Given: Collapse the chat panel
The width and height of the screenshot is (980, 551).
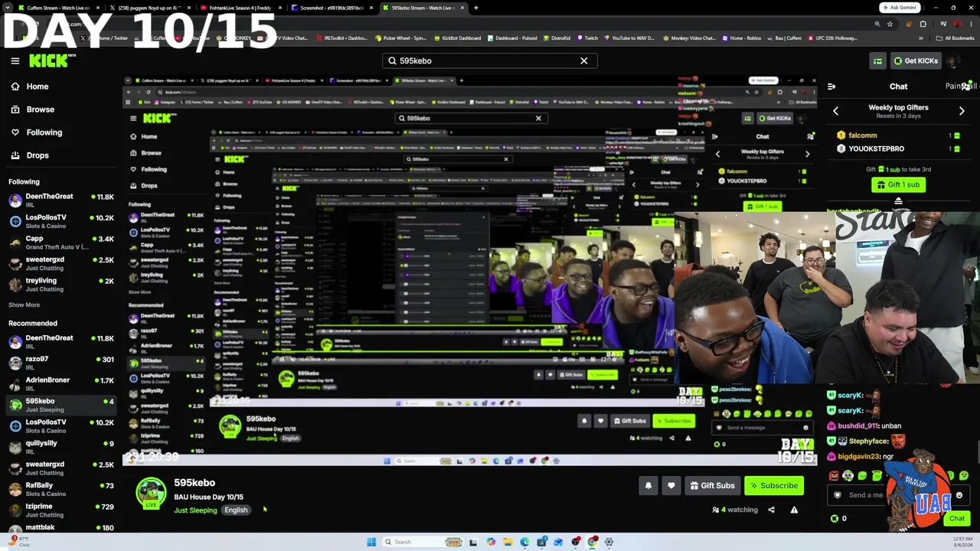Looking at the screenshot, I should click(831, 86).
